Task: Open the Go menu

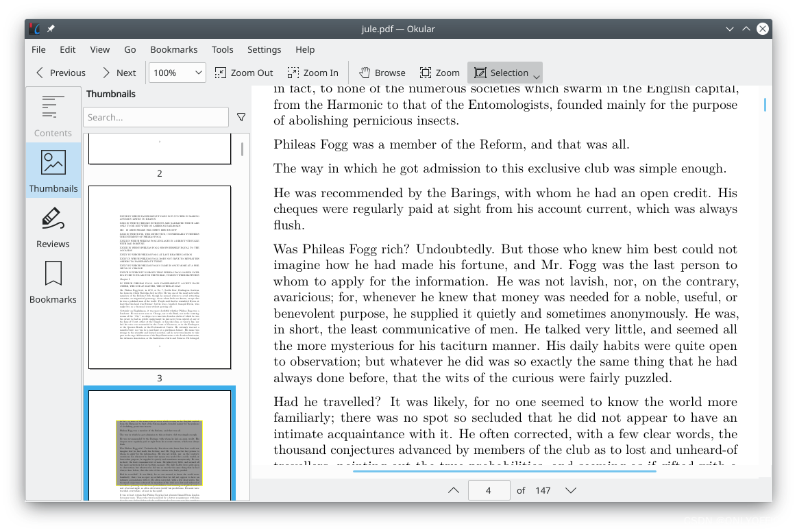Action: (130, 50)
